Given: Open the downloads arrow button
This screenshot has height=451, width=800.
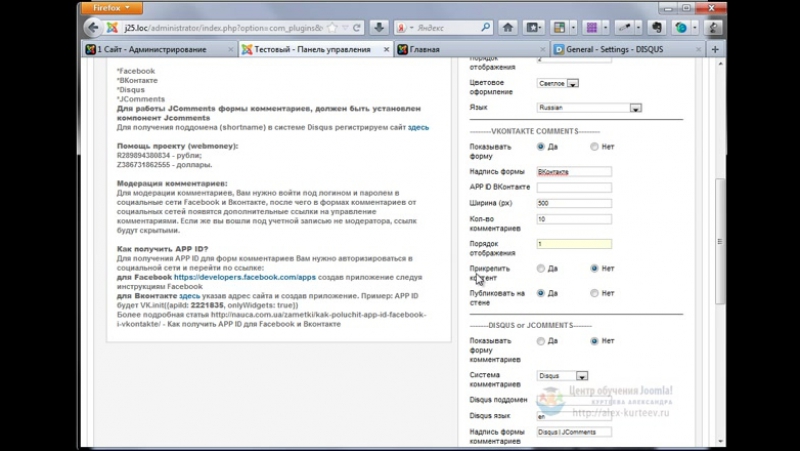Looking at the screenshot, I should (x=379, y=28).
